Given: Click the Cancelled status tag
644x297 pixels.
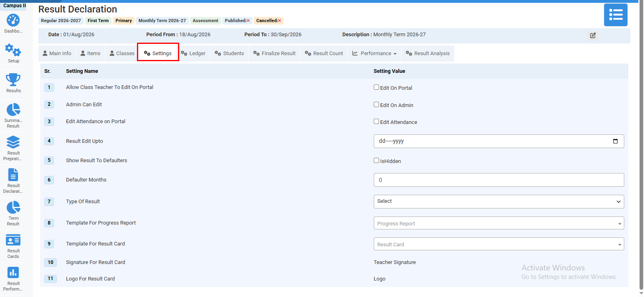Looking at the screenshot, I should click(269, 21).
